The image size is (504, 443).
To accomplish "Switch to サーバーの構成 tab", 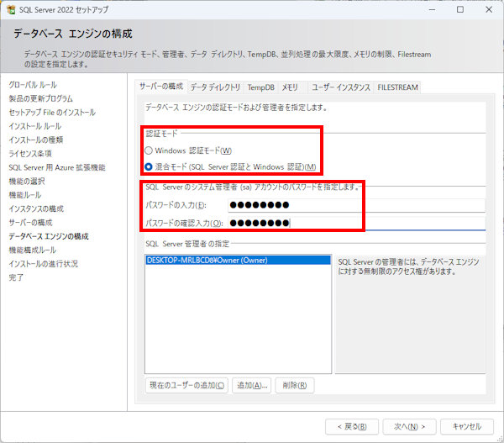I will coord(161,87).
